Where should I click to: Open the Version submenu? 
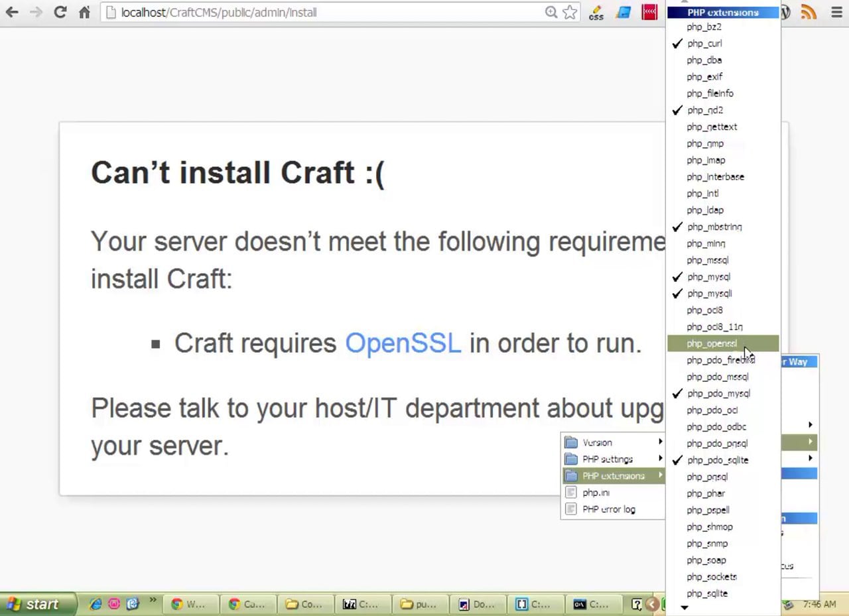(613, 442)
